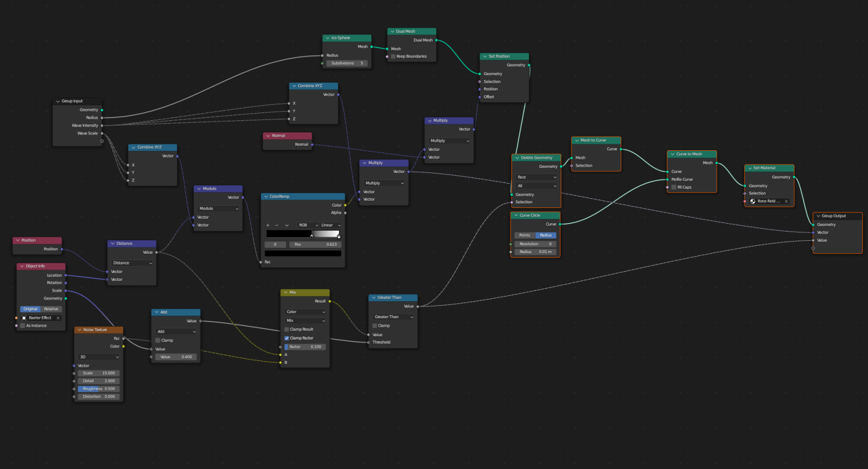Click Group Output empty virtual socket
Viewport: 868px width, 469px height.
pos(813,248)
